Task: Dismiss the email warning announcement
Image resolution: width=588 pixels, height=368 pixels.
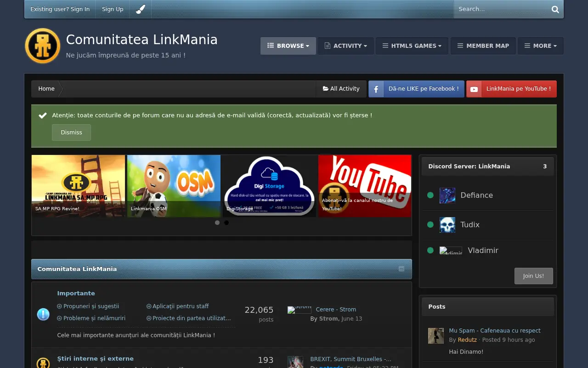Action: [71, 132]
